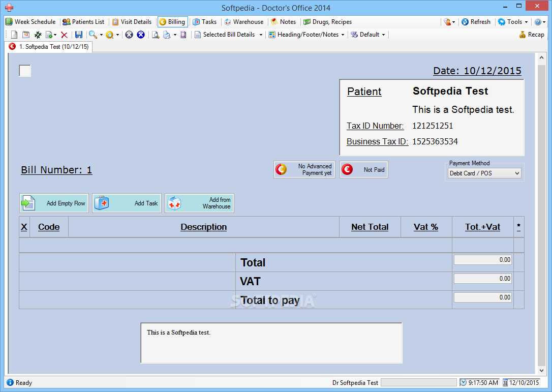
Task: Go to Tasks section
Action: coord(204,22)
